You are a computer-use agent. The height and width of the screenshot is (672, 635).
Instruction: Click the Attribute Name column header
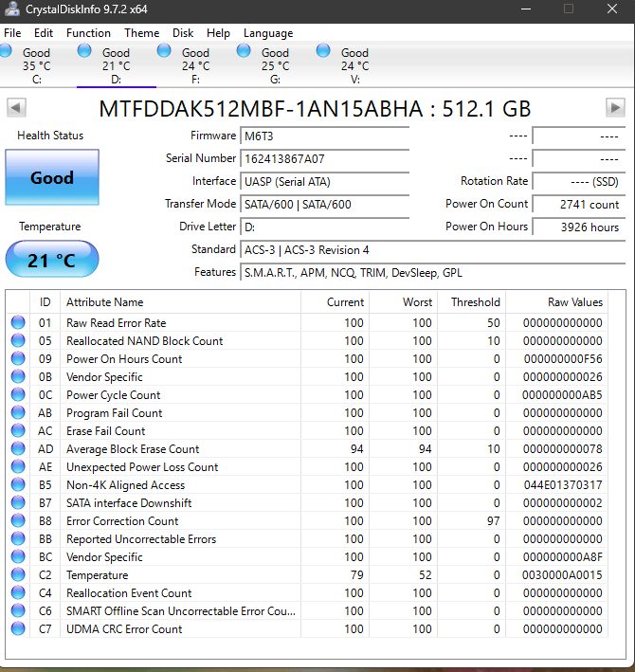click(180, 302)
